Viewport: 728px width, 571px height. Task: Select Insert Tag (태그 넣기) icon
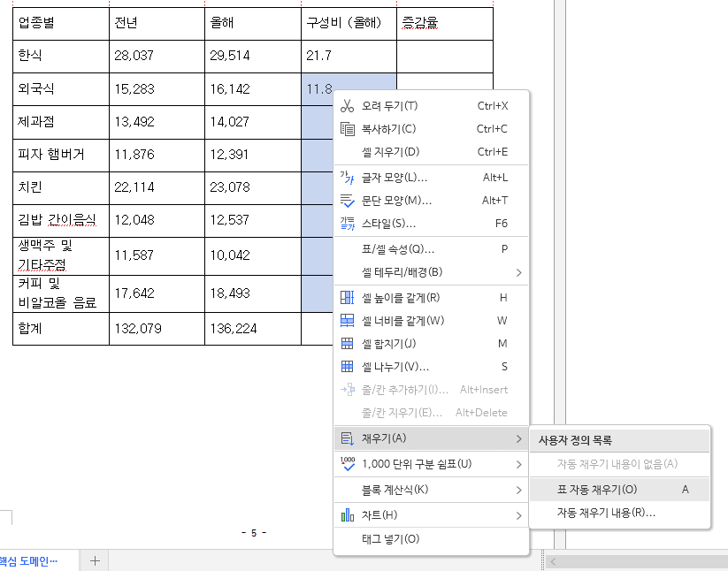(x=346, y=537)
